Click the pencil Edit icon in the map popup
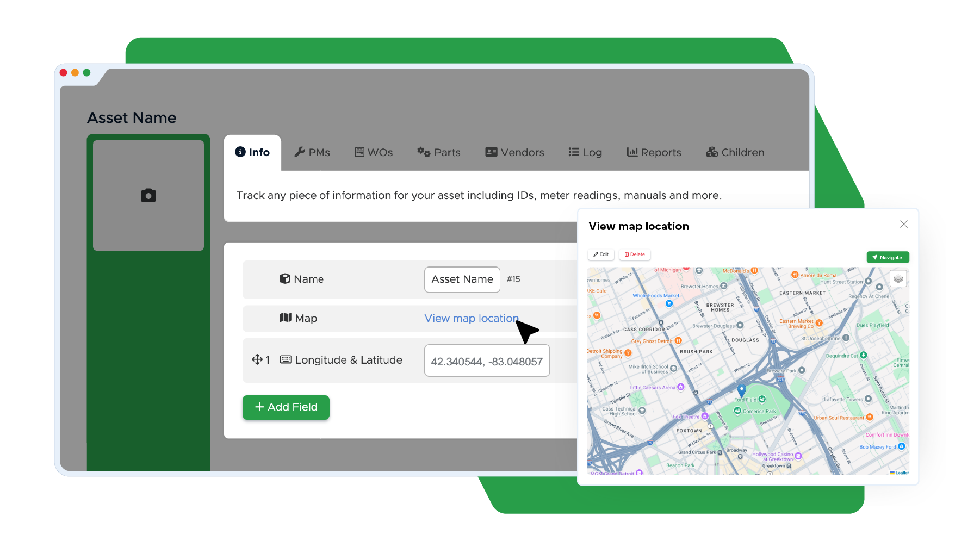This screenshot has width=980, height=553. (x=595, y=254)
